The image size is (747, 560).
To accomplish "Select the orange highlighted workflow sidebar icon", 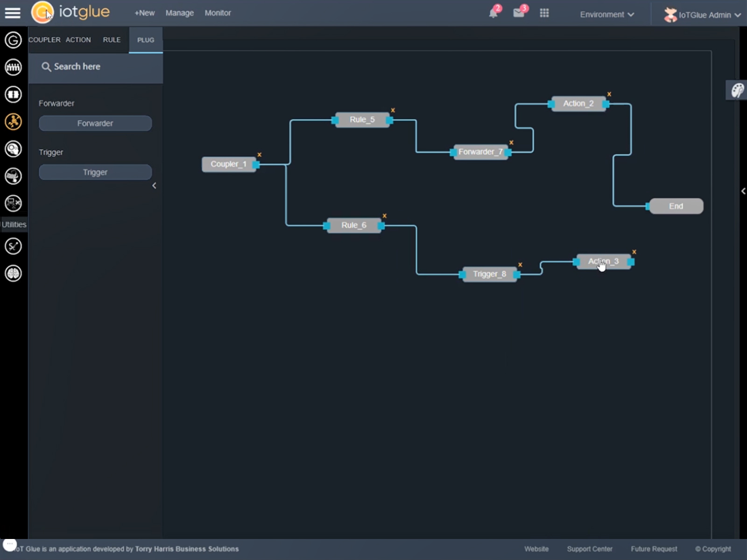I will (x=13, y=122).
